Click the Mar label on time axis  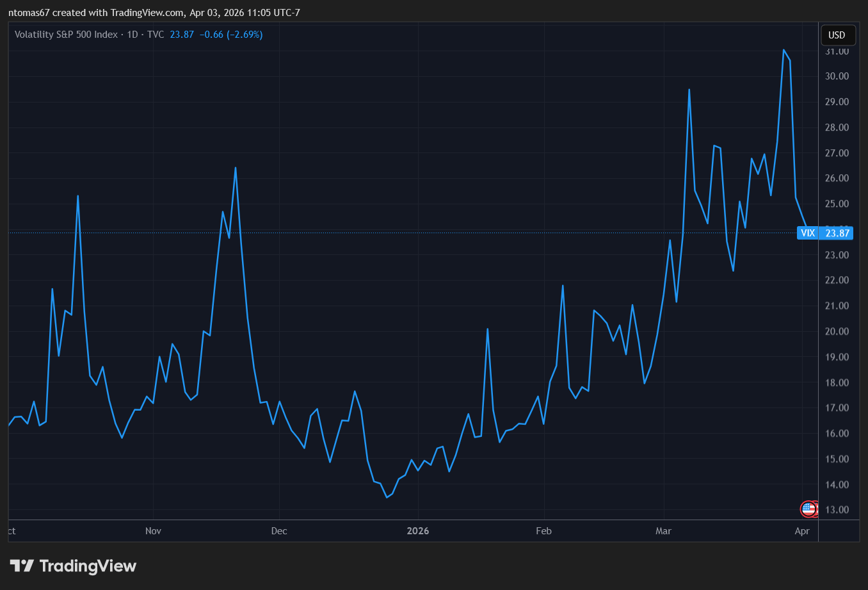point(663,531)
